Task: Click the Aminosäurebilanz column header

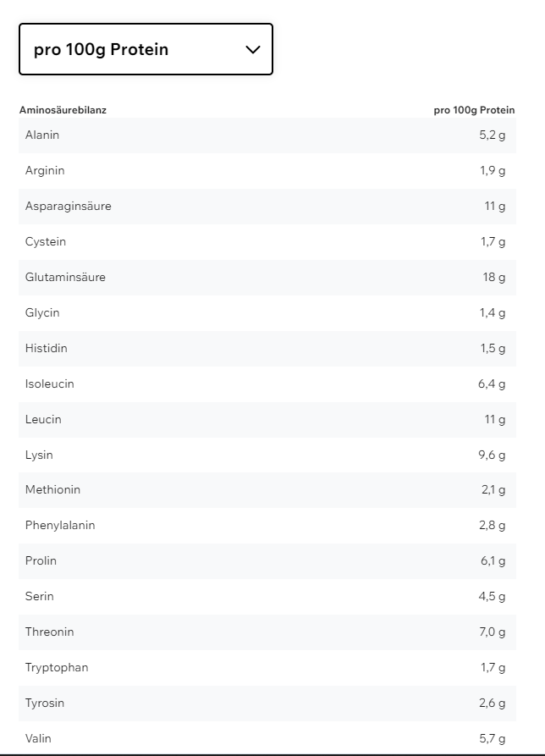Action: [63, 110]
